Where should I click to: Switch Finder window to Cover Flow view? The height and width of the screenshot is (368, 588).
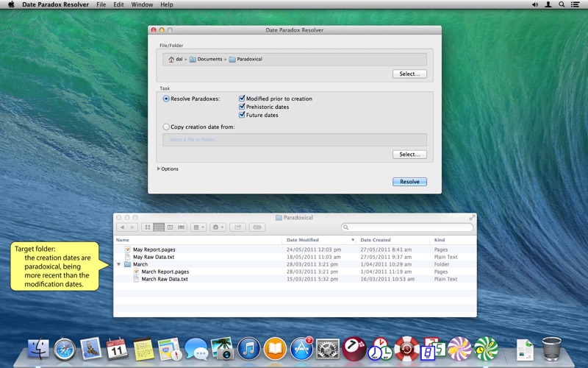click(x=181, y=227)
